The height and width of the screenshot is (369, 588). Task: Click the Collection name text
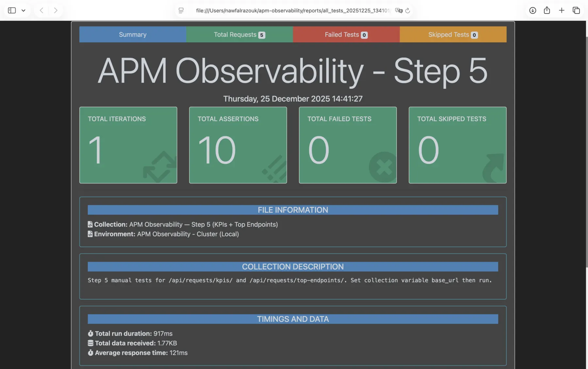[204, 224]
